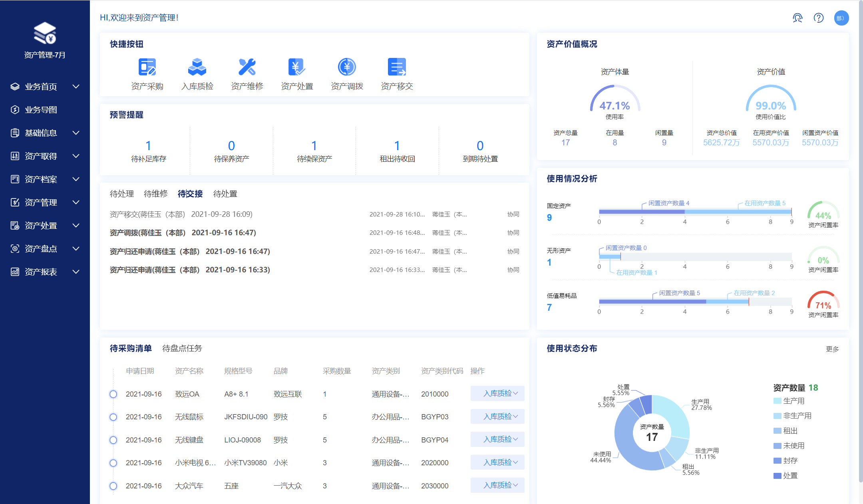Switch to the 待盘点任务 tab

tap(182, 348)
